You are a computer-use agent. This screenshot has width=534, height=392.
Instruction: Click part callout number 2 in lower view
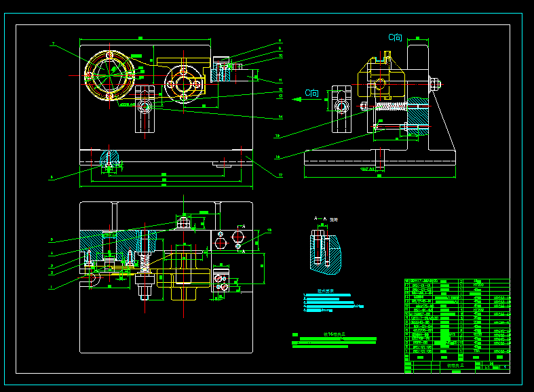(x=52, y=273)
